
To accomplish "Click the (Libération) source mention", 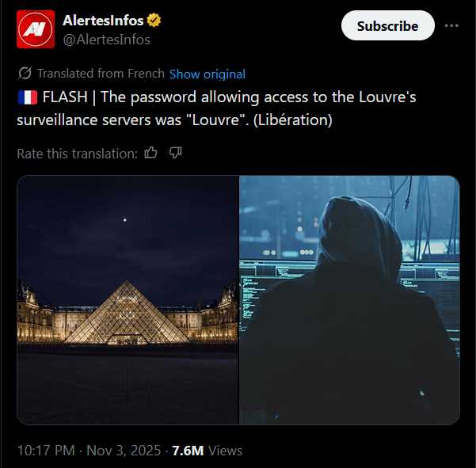I will [x=292, y=120].
